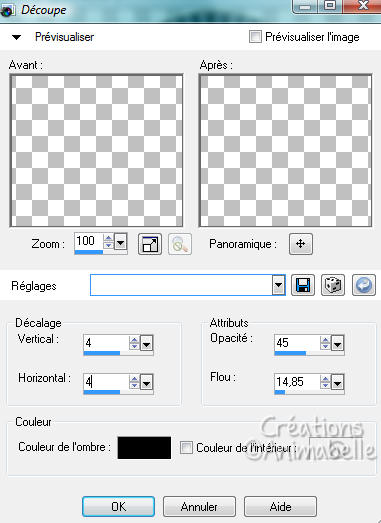381x523 pixels.
Task: Click the Avant preview pane
Action: (x=96, y=150)
